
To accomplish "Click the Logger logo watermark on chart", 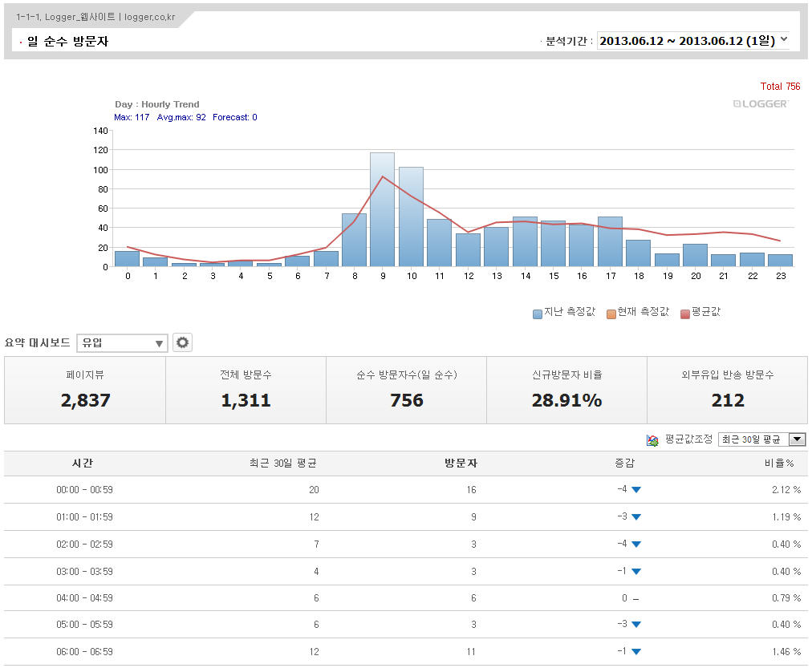I will click(760, 103).
